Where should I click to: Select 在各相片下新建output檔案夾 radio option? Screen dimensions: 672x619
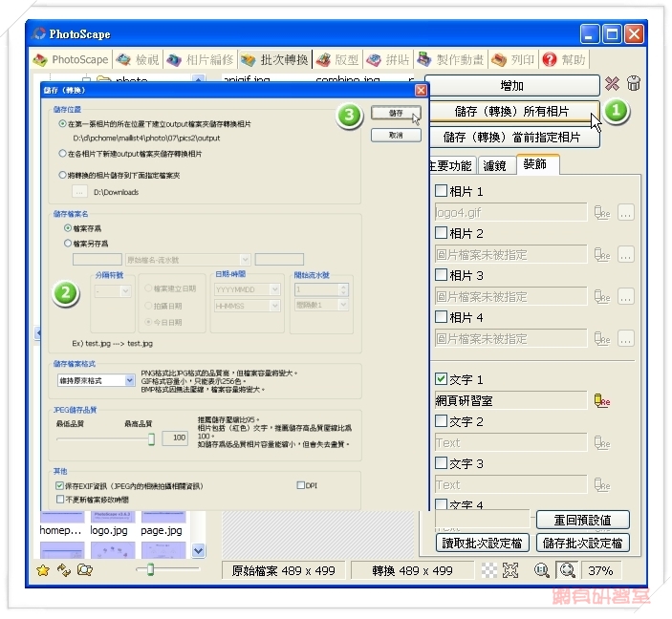click(62, 154)
